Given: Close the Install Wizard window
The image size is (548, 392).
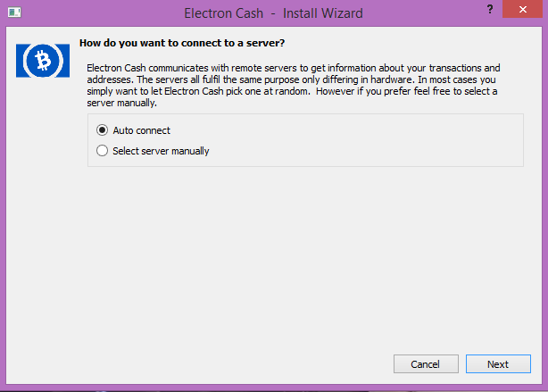Looking at the screenshot, I should coord(527,9).
